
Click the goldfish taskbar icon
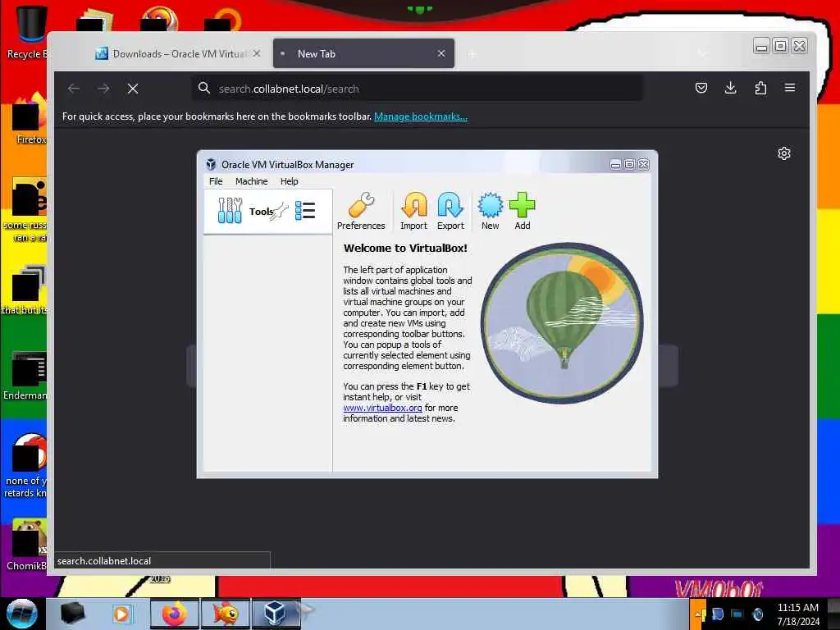coord(226,614)
